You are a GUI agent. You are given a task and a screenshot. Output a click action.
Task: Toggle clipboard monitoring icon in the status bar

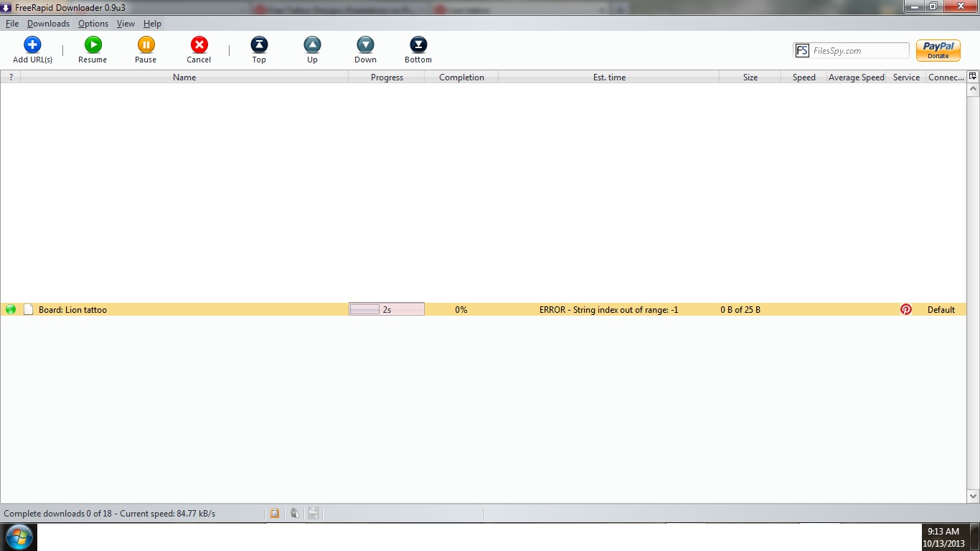click(275, 513)
